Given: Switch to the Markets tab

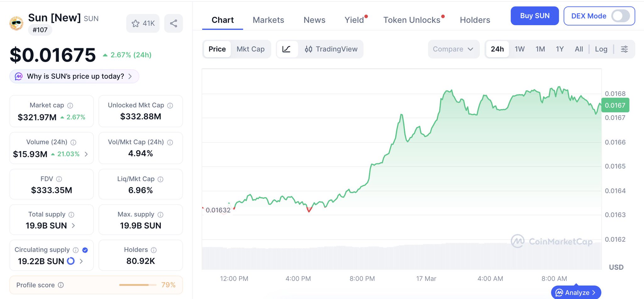Looking at the screenshot, I should click(x=268, y=20).
